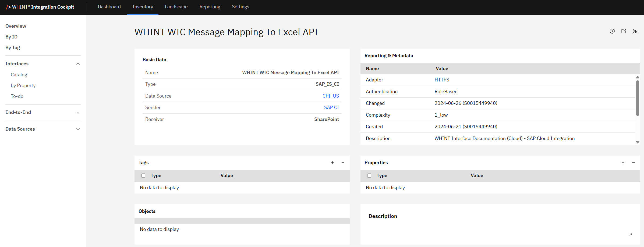The width and height of the screenshot is (644, 247).
Task: Remove tag using the minus icon
Action: pyautogui.click(x=343, y=163)
